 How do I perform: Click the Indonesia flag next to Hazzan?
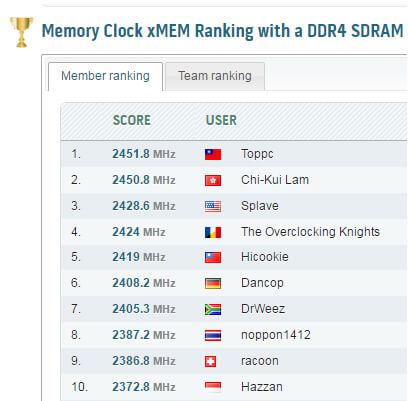(213, 387)
